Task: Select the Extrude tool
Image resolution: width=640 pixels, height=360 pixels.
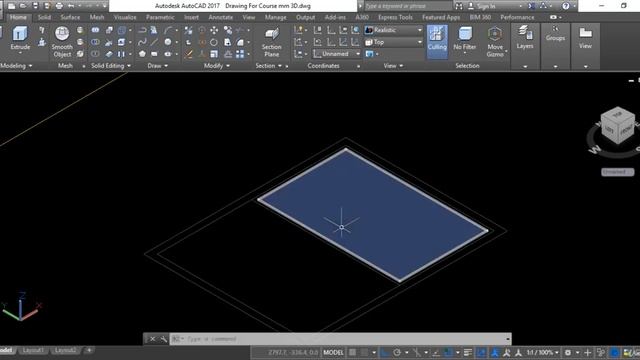Action: (20, 38)
